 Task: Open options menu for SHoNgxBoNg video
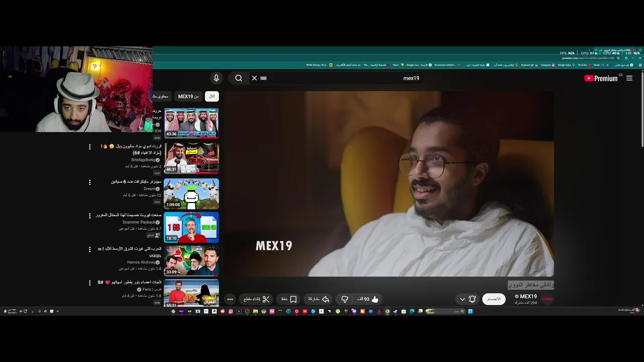(x=90, y=147)
